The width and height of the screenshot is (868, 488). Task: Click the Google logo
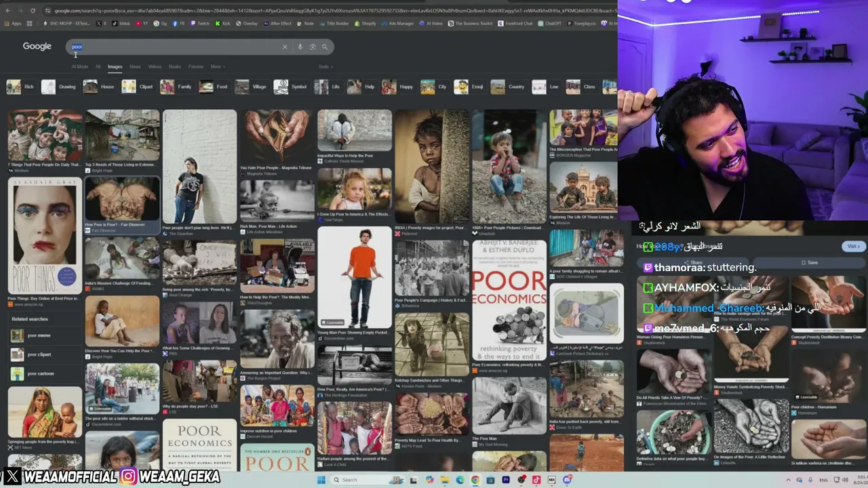coord(37,46)
